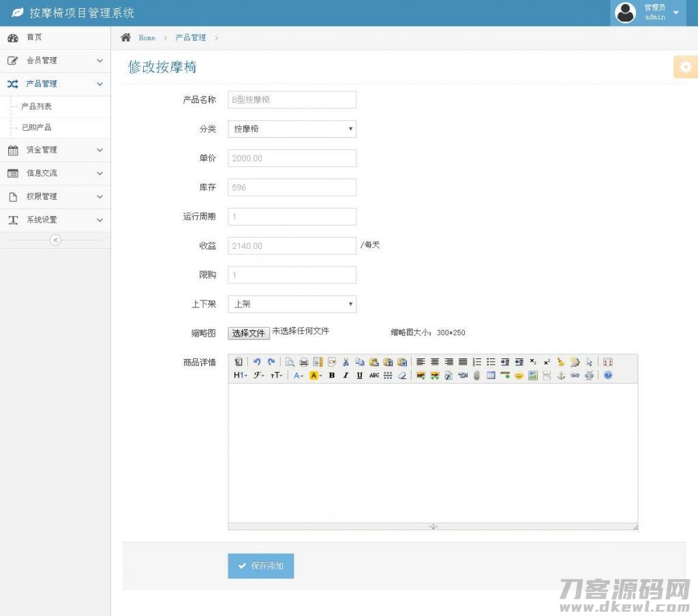Screen dimensions: 698x616
Task: Open the 分类 dropdown
Action: pyautogui.click(x=292, y=129)
